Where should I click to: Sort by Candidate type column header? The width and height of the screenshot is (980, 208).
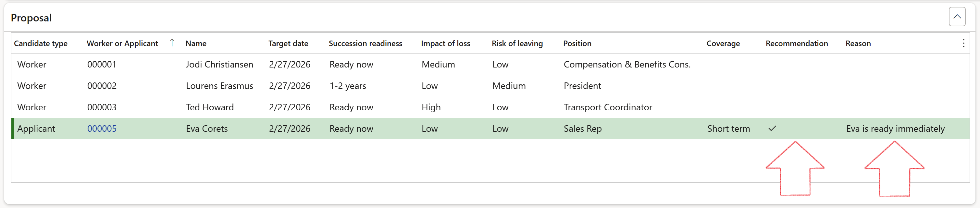(x=41, y=43)
